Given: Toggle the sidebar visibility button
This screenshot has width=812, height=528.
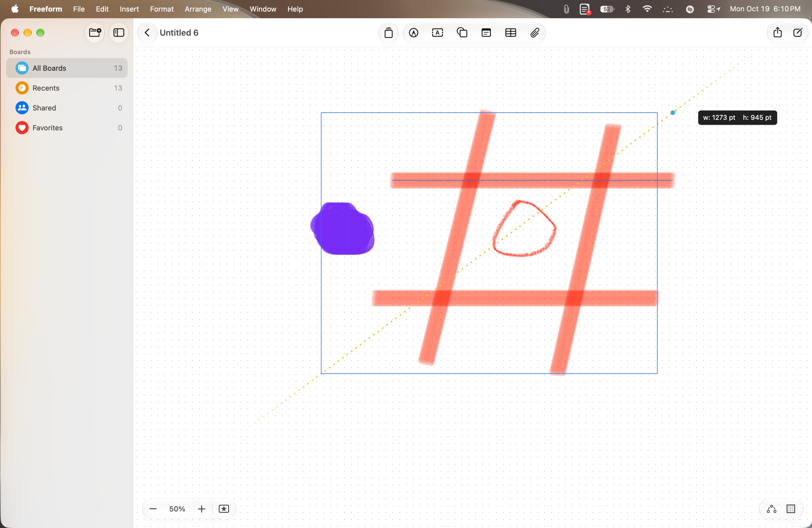Looking at the screenshot, I should pos(119,33).
